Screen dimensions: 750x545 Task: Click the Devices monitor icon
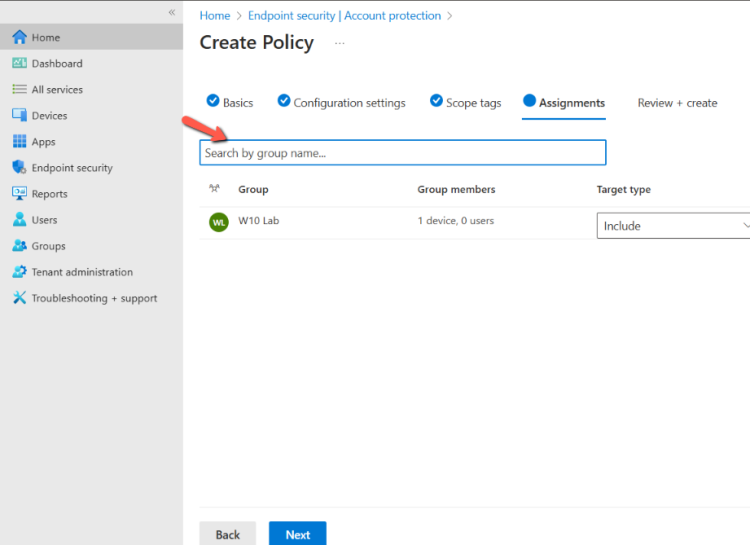click(19, 115)
